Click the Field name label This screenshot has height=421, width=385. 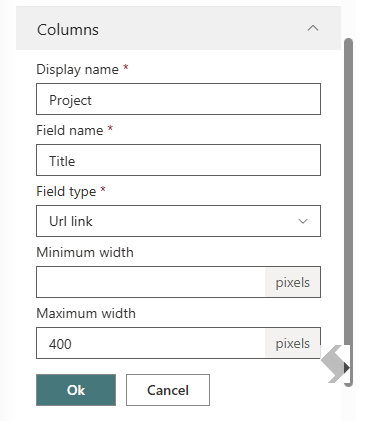click(x=70, y=130)
